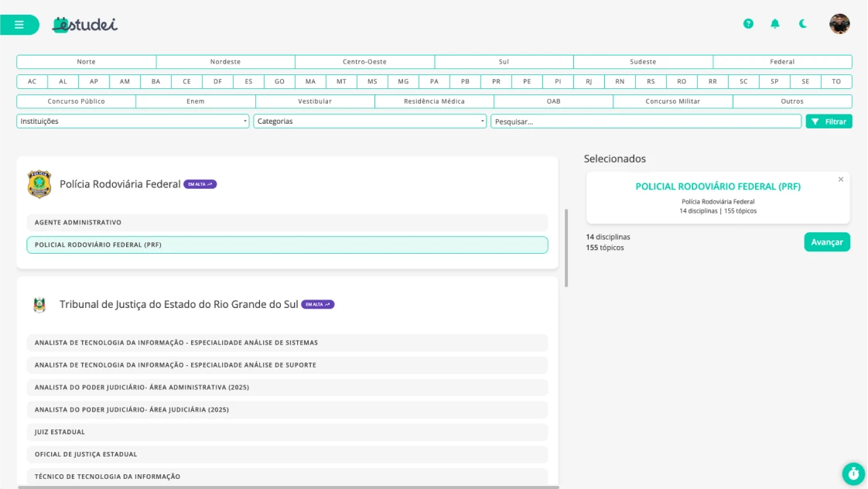
Task: Focus the Pesquisar search field
Action: [646, 121]
